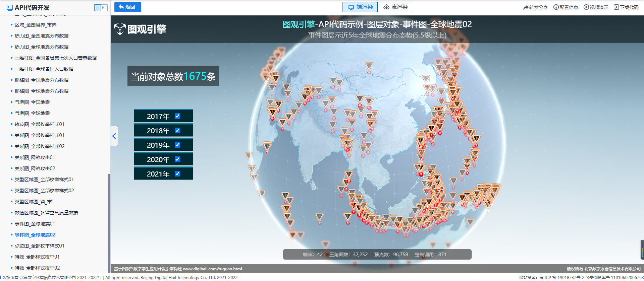Click the image view icon in sidebar header
Screen dimensions: 644x281
pyautogui.click(x=104, y=8)
